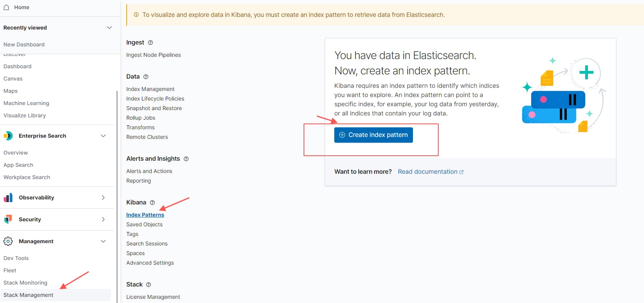644x303 pixels.
Task: Open Dev Tools from Management menu
Action: click(x=16, y=258)
